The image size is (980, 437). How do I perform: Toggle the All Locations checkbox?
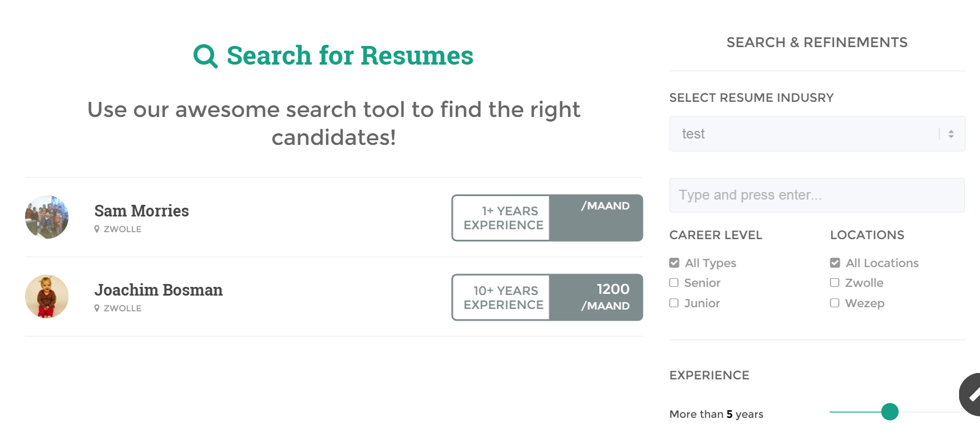pyautogui.click(x=835, y=263)
